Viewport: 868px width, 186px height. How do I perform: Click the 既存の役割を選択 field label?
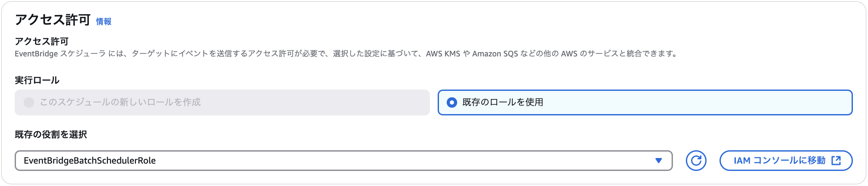[51, 134]
